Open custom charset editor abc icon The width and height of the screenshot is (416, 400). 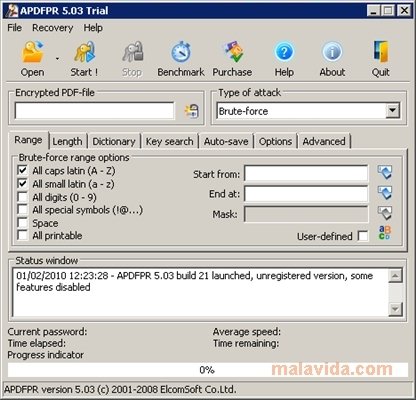[385, 233]
